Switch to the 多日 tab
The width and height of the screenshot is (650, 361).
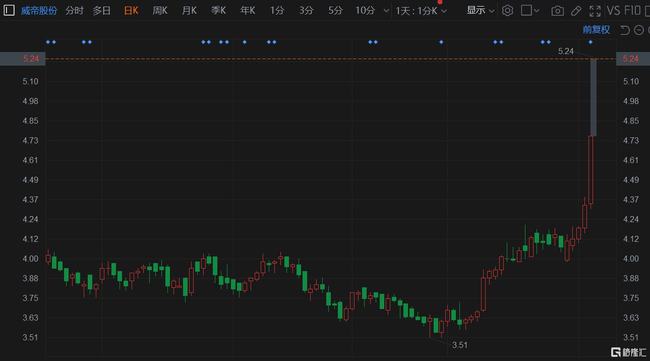(x=102, y=11)
